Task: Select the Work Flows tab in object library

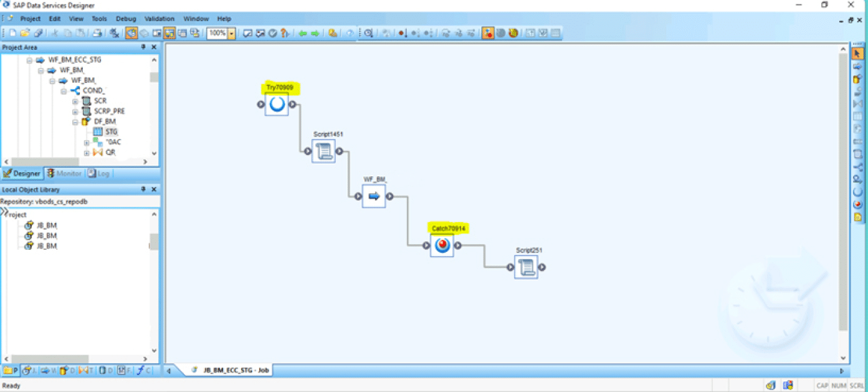Action: pos(48,370)
